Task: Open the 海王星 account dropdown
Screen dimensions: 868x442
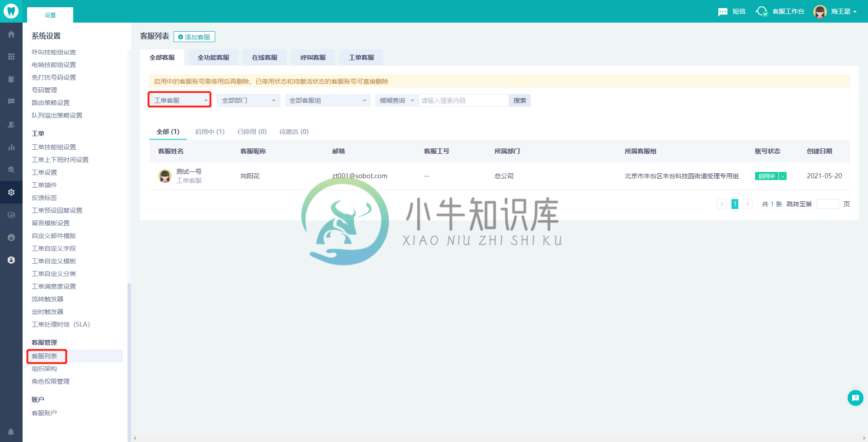Action: coord(844,12)
